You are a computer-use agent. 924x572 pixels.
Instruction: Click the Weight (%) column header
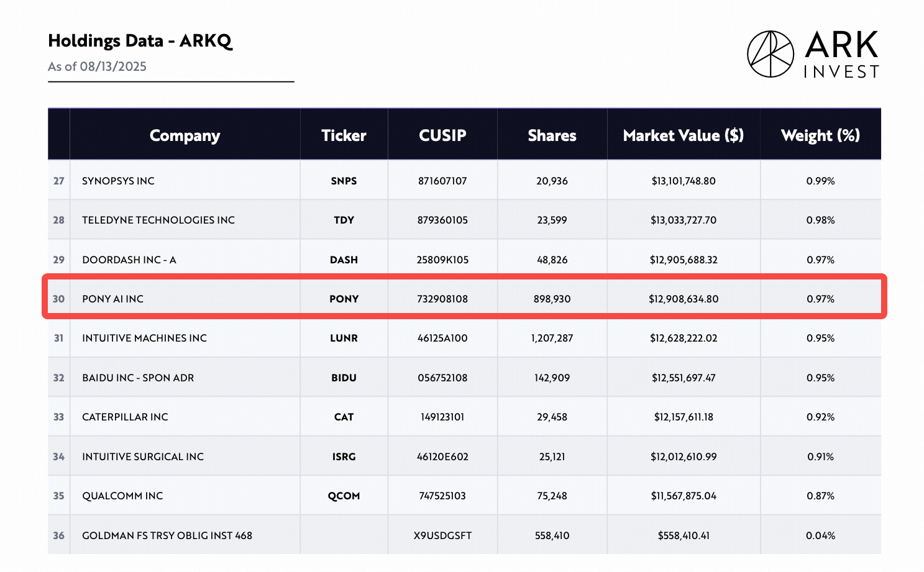point(820,135)
